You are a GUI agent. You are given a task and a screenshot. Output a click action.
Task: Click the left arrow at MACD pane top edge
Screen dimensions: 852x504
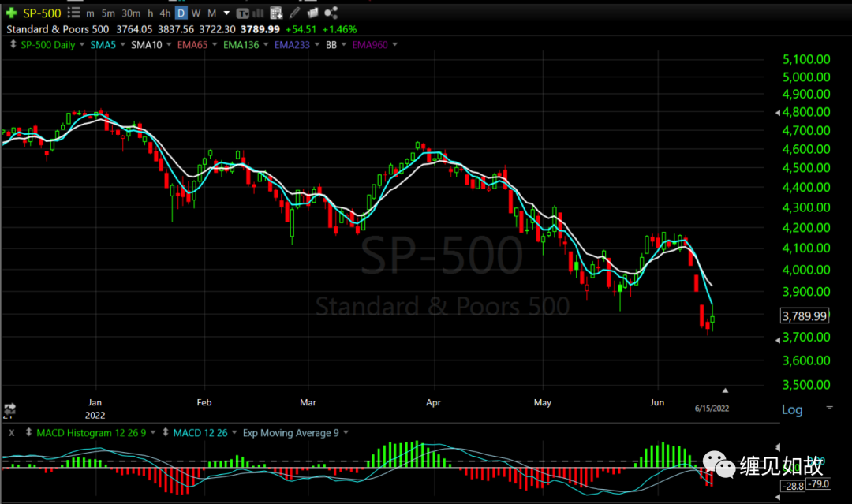tap(778, 447)
